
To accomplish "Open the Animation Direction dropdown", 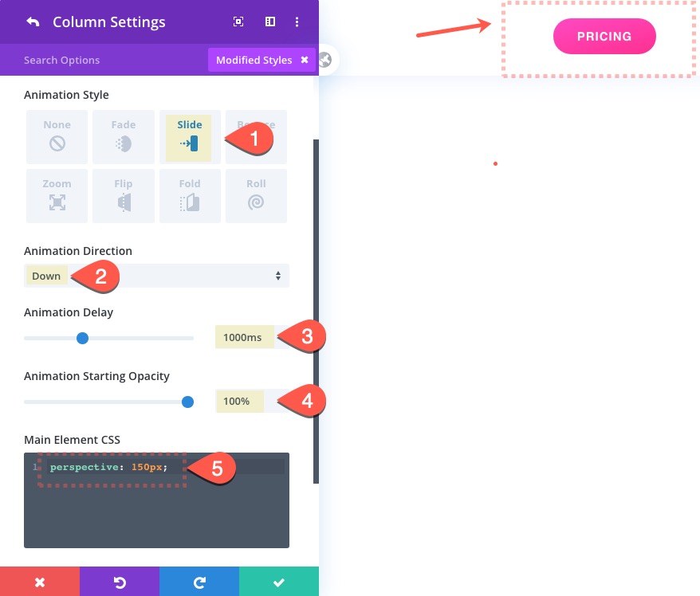I will [156, 276].
